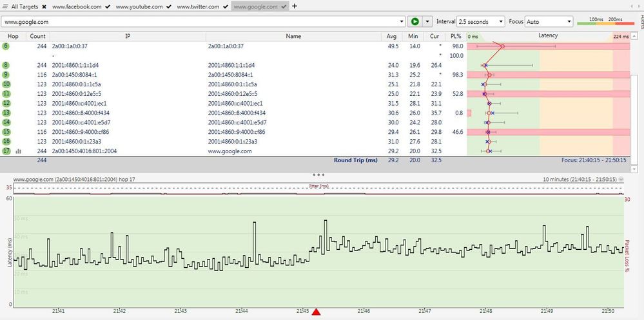Close the All Targets tab with its X

click(44, 6)
